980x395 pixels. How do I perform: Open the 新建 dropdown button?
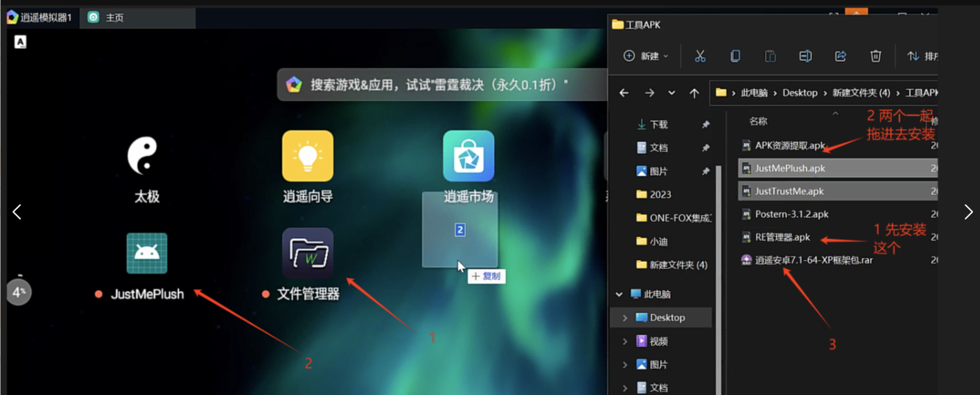(646, 56)
